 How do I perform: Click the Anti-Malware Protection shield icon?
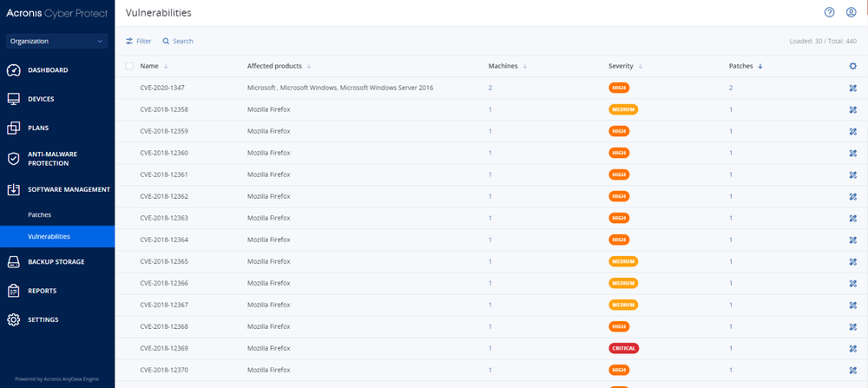click(13, 159)
